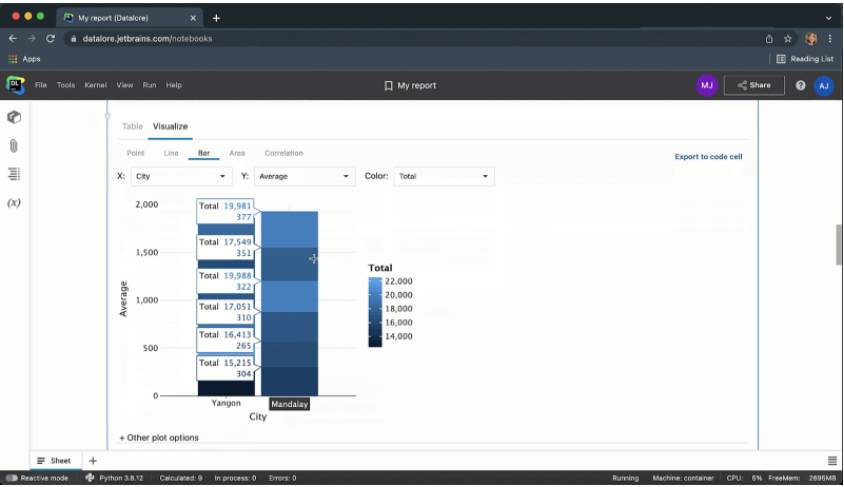Screen dimensions: 844x487
Task: Show the table of contents sidebar icon
Action: tap(14, 174)
